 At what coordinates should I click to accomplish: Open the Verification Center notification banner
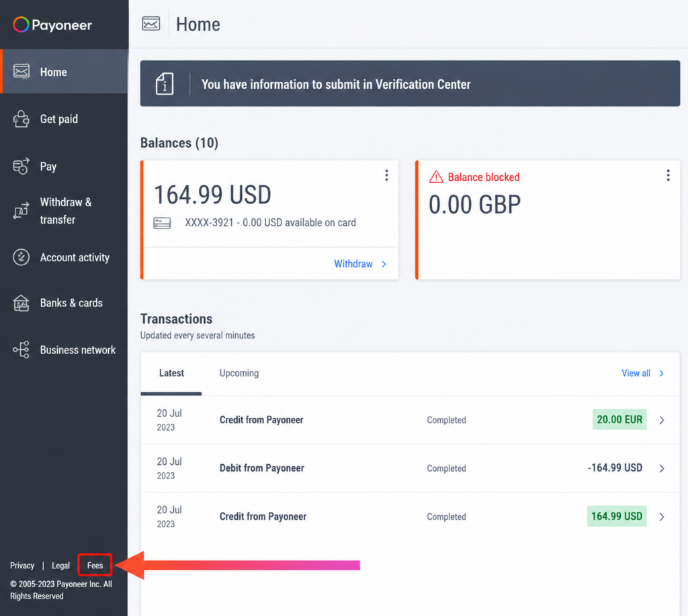pos(410,83)
